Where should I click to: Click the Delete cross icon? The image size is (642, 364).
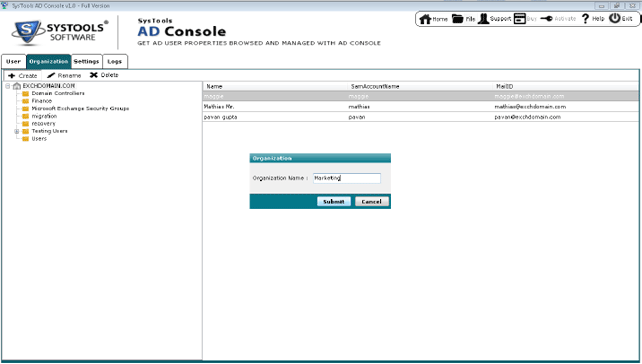pos(94,75)
